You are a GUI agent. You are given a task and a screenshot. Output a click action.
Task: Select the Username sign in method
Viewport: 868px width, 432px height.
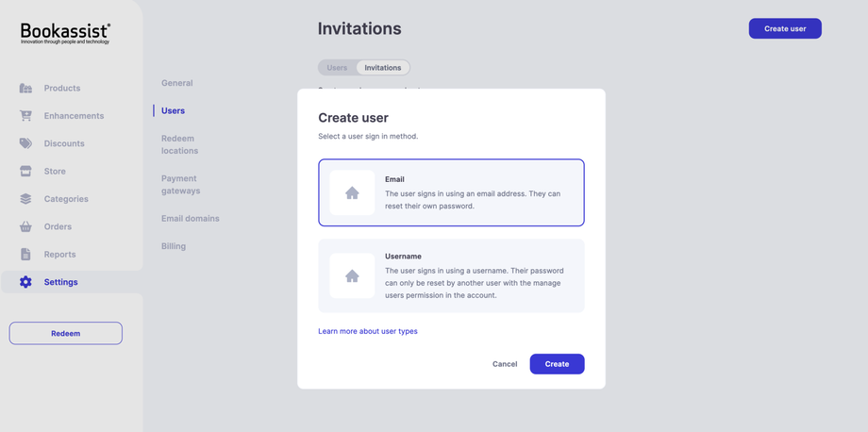click(x=451, y=275)
